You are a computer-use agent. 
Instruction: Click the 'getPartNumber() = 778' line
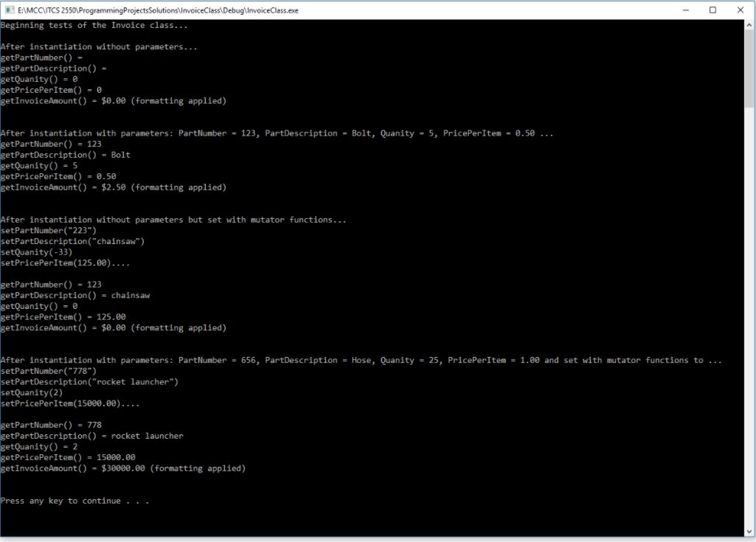click(x=51, y=425)
